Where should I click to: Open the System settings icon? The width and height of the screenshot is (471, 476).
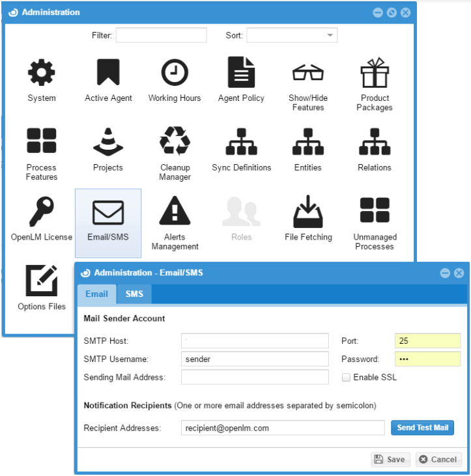tap(42, 73)
